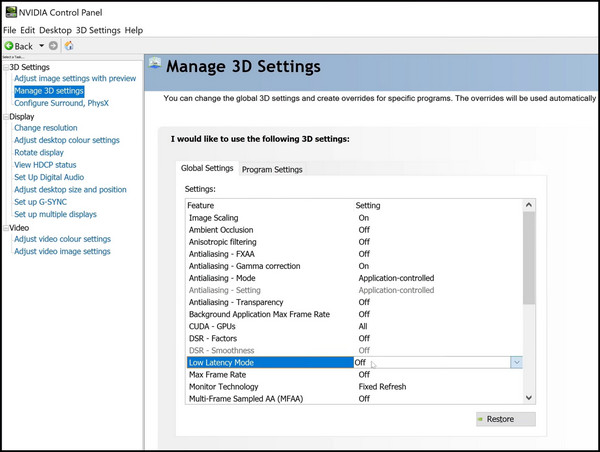This screenshot has height=452, width=600.
Task: Select Background Application Max Frame Rate row
Action: click(x=354, y=314)
